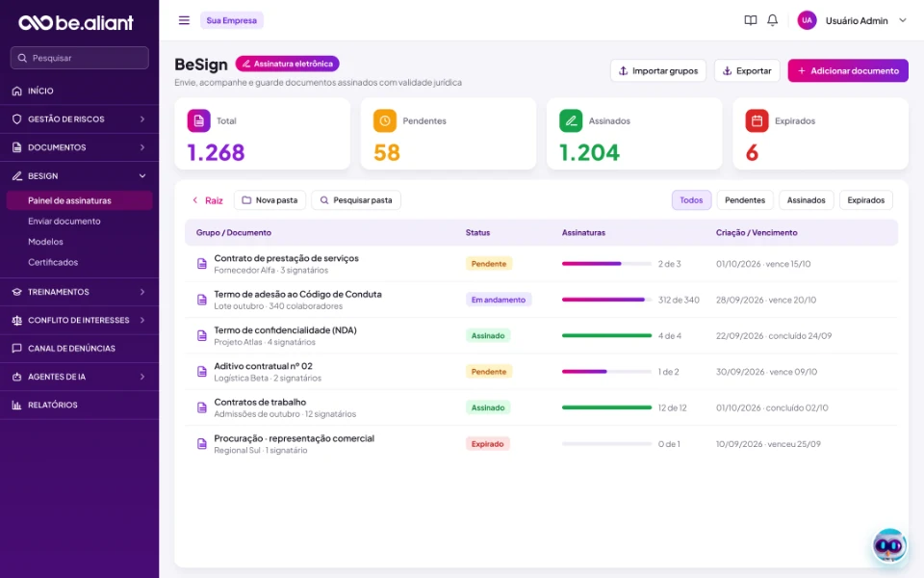The height and width of the screenshot is (578, 924).
Task: Click document icon for Contrato de prestação de serviços
Action: pos(201,264)
